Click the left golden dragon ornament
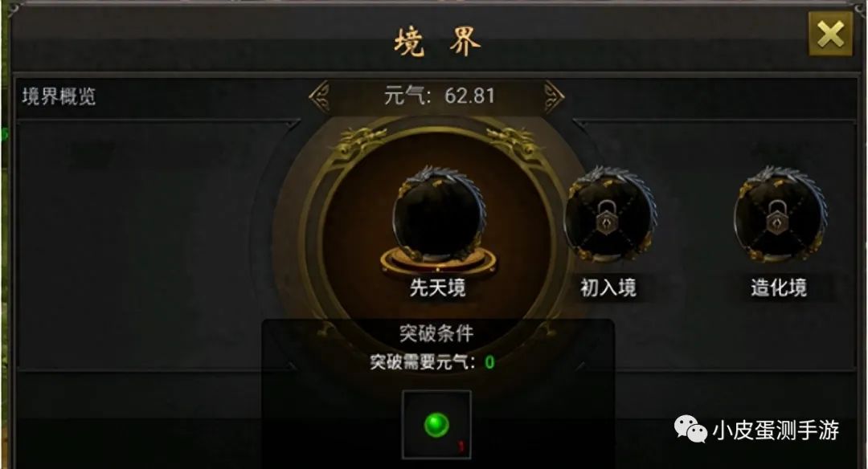This screenshot has width=868, height=469. click(x=358, y=141)
